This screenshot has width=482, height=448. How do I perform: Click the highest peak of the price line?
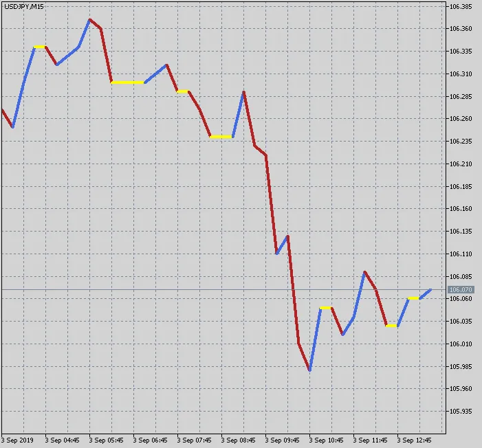(x=90, y=19)
